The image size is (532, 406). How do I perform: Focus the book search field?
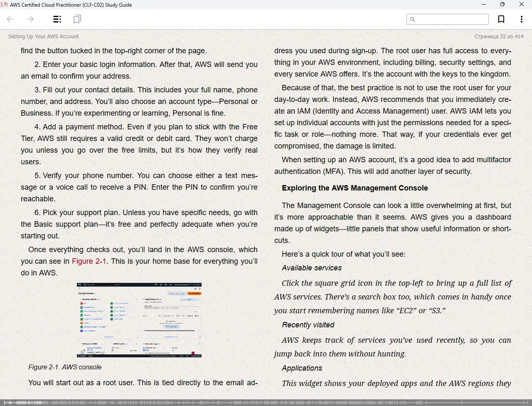click(x=451, y=20)
